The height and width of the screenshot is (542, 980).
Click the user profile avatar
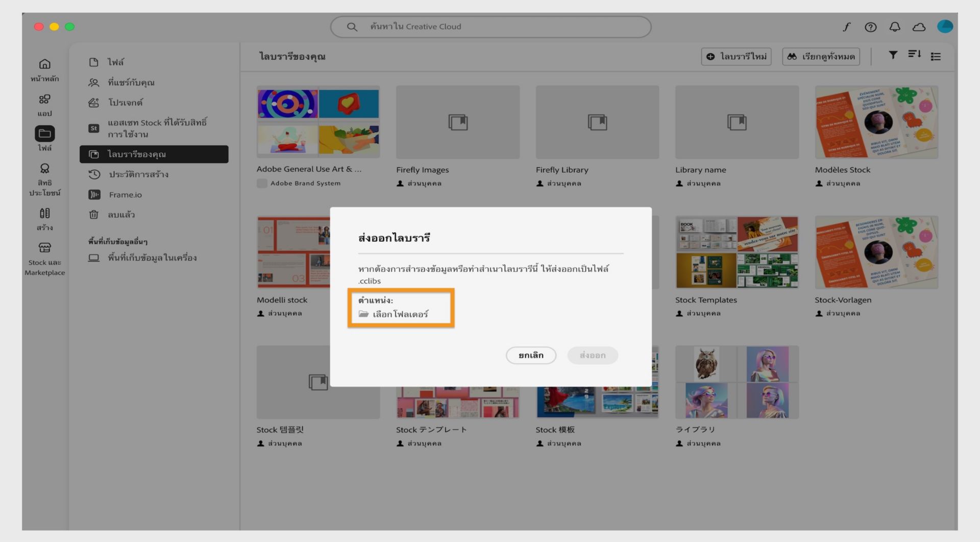(x=945, y=27)
